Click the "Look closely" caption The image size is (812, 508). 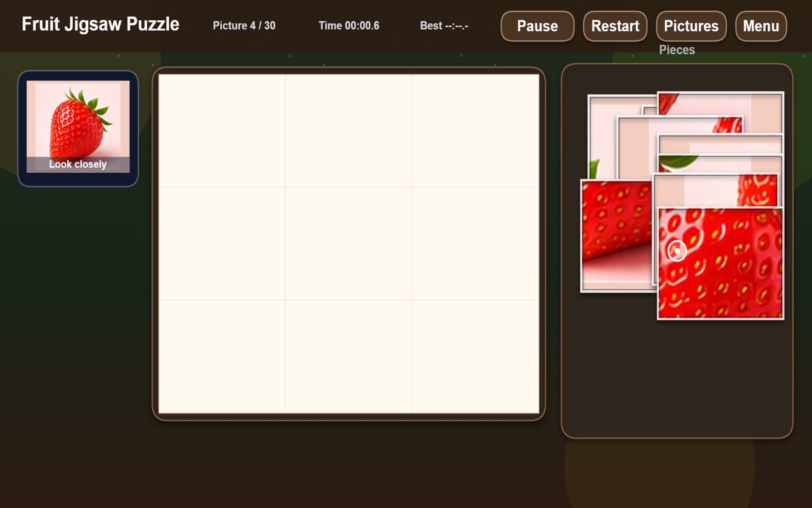point(78,164)
